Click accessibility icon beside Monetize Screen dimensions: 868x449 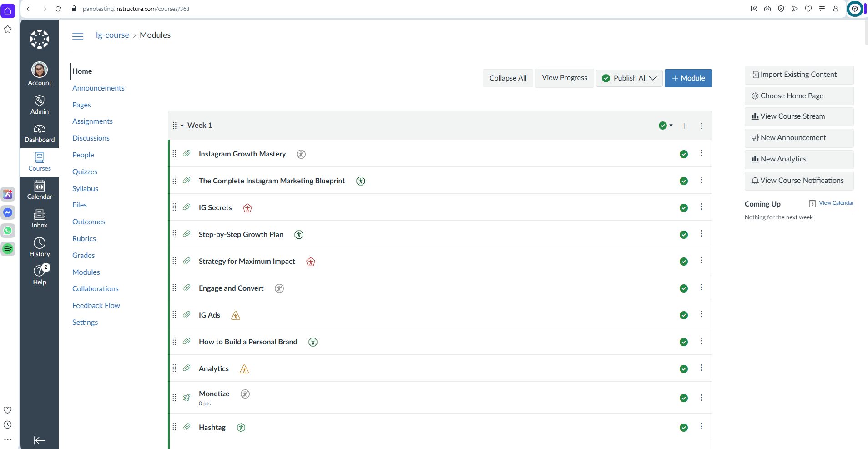pyautogui.click(x=245, y=394)
